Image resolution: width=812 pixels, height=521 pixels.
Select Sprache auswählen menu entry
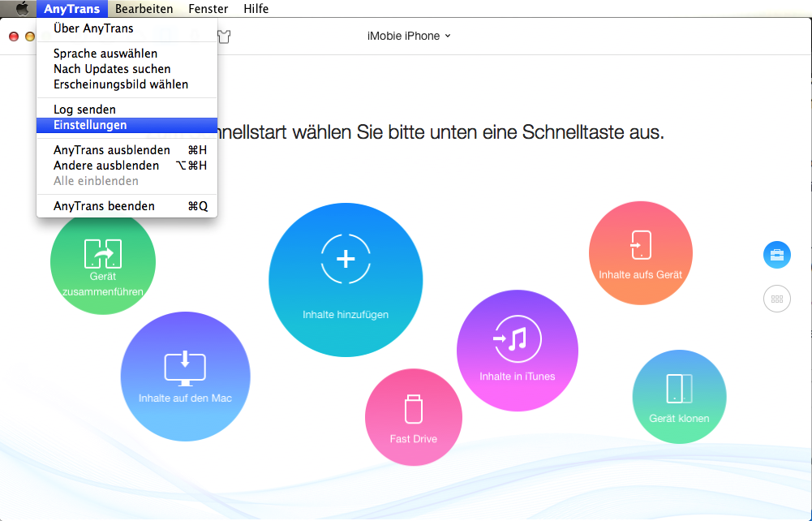[127, 54]
